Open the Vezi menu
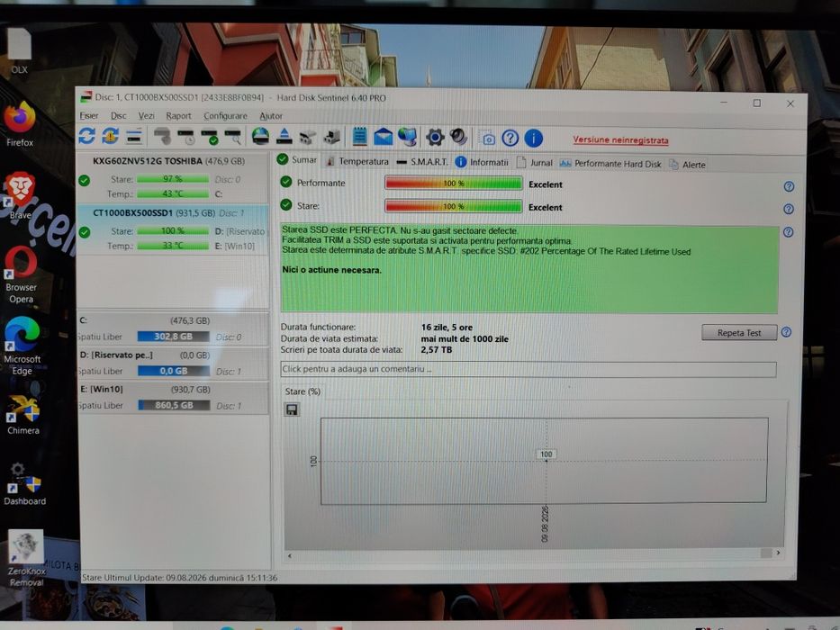840x630 pixels. click(146, 116)
